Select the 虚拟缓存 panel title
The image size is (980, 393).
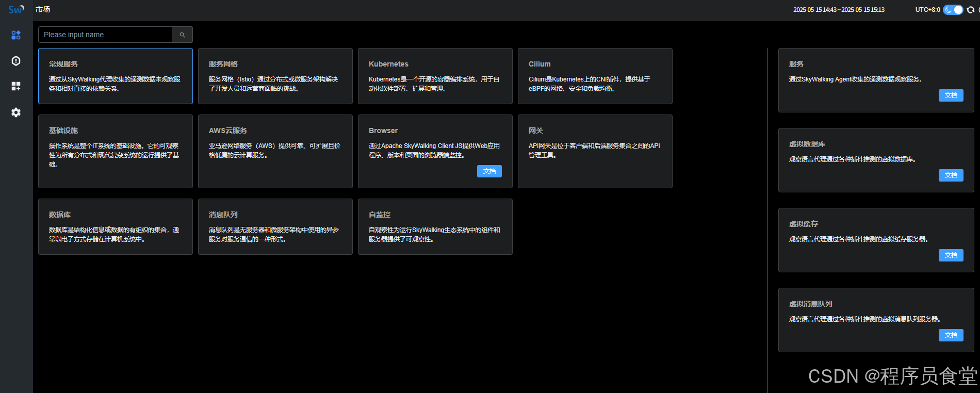coord(804,224)
